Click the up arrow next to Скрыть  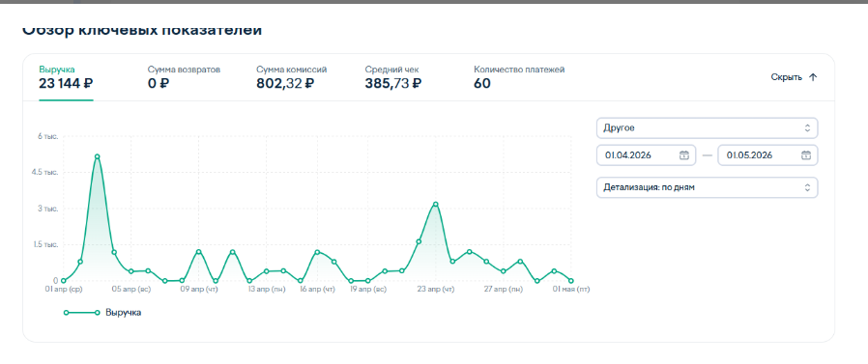[813, 77]
